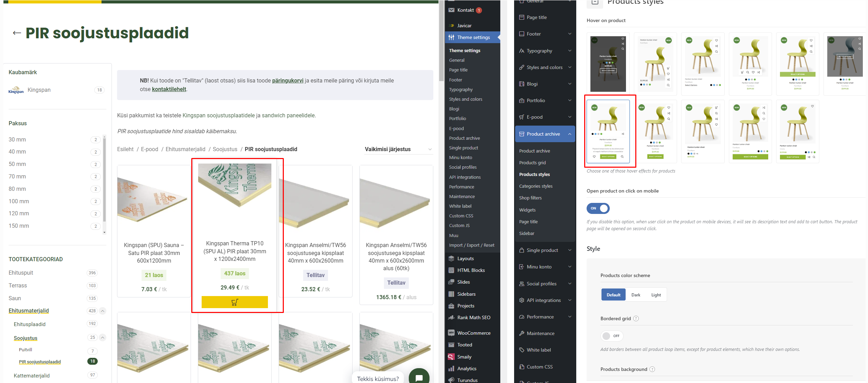
Task: Click the Styles and colors brush icon
Action: 522,67
